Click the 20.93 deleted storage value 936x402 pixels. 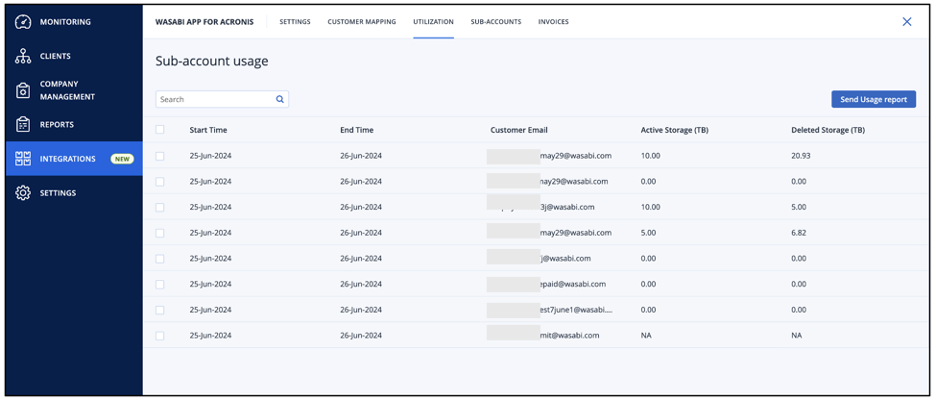(800, 156)
